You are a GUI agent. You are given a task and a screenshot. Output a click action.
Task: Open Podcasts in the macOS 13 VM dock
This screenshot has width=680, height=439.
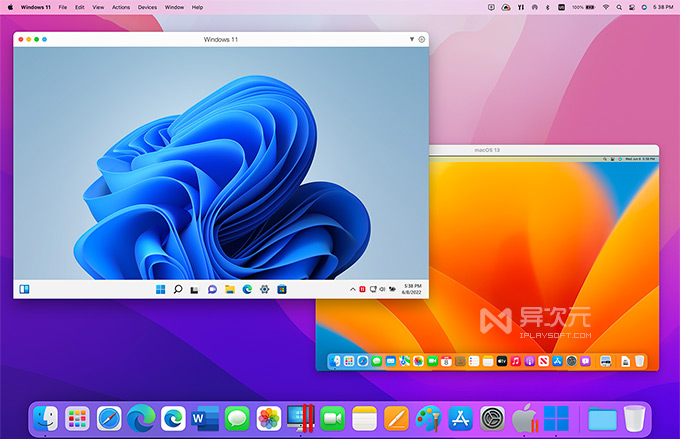(x=530, y=361)
